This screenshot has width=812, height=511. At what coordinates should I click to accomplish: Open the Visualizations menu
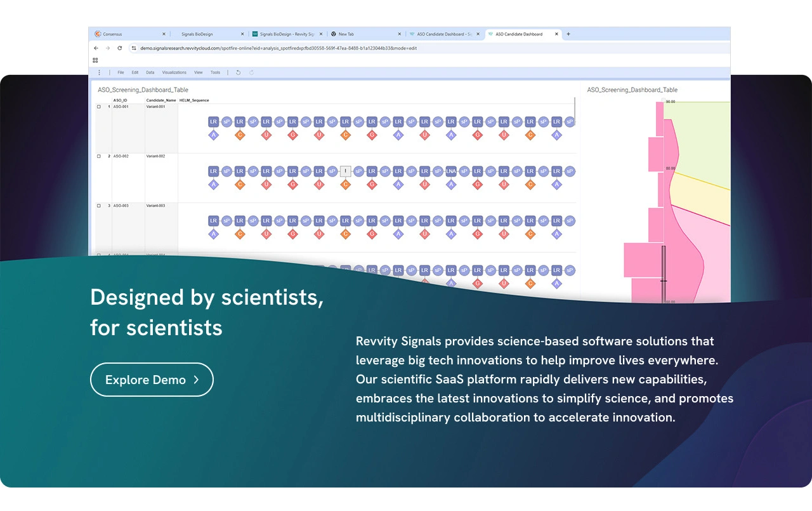point(174,72)
